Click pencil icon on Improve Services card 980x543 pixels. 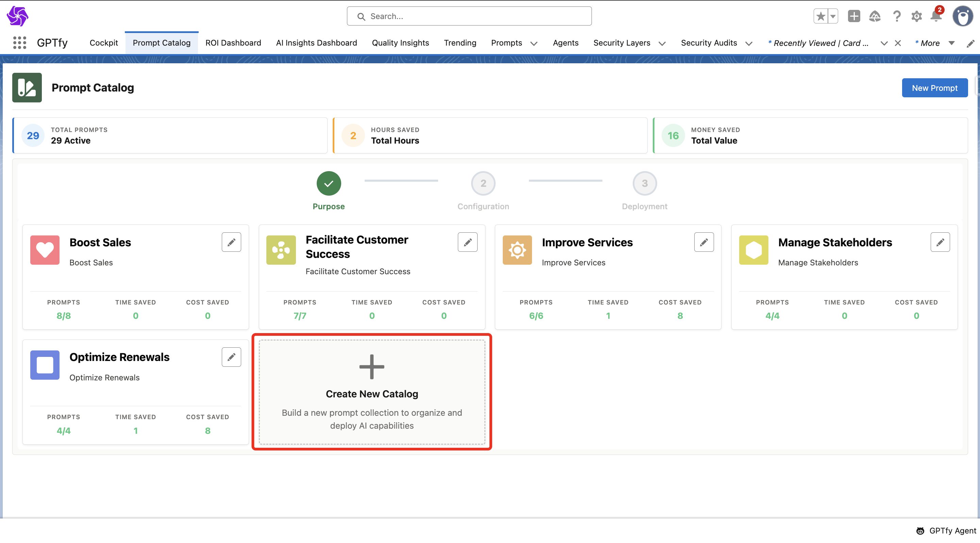703,242
